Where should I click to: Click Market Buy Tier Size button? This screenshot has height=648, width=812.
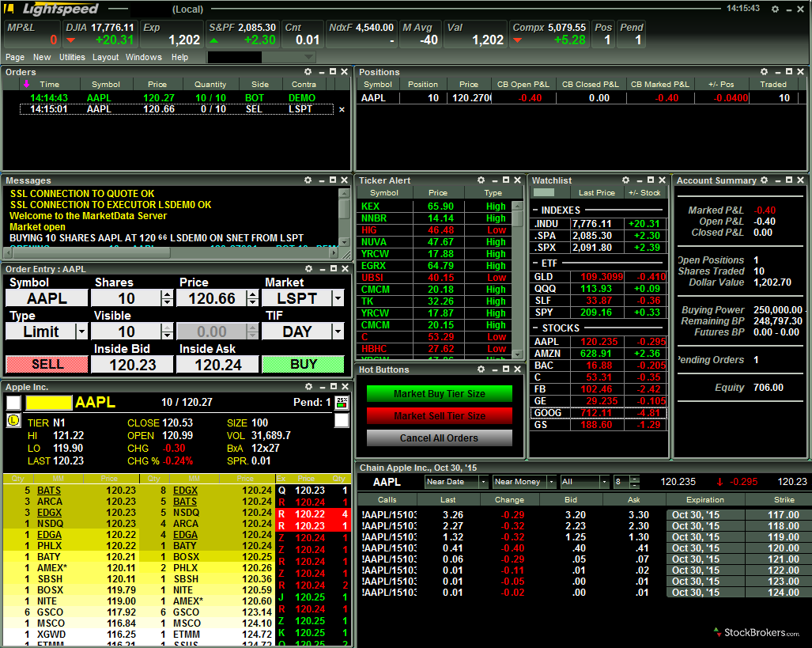(439, 393)
